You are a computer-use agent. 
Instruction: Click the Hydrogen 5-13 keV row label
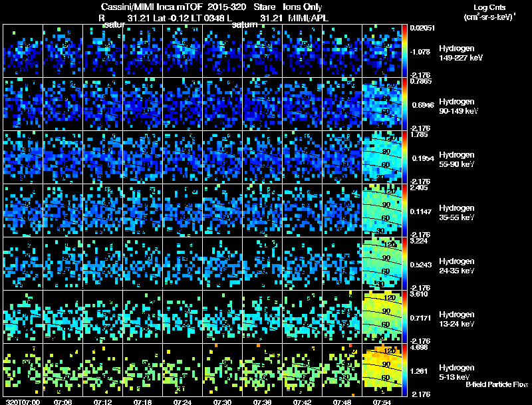click(x=457, y=372)
